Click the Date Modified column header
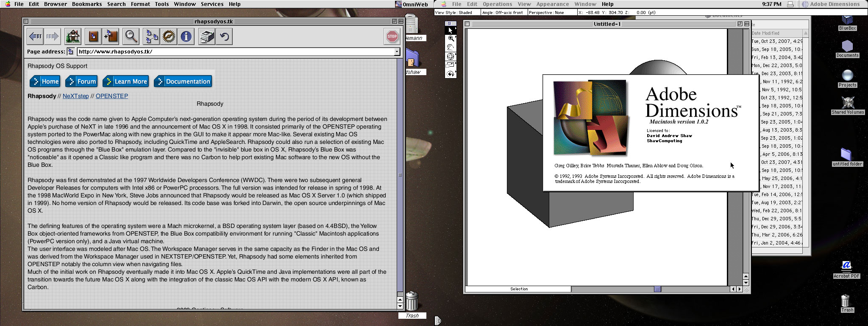 click(777, 33)
